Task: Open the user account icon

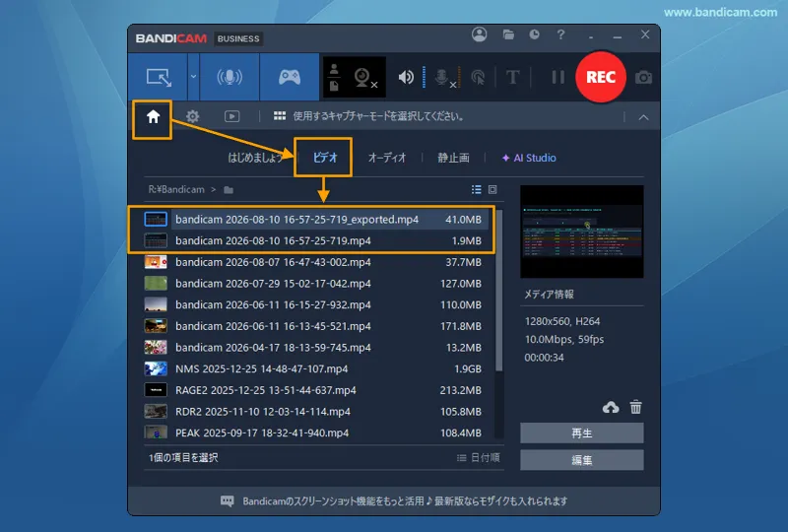Action: (x=479, y=34)
